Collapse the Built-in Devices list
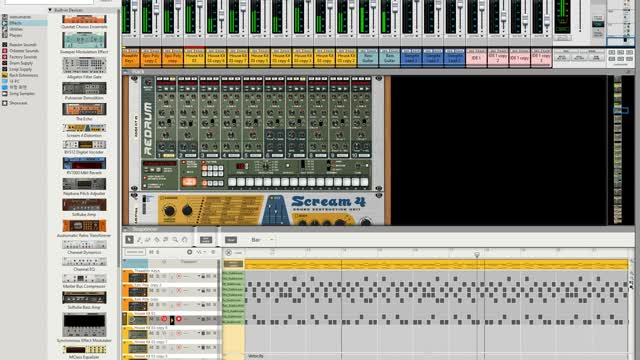640x360 pixels. click(50, 10)
